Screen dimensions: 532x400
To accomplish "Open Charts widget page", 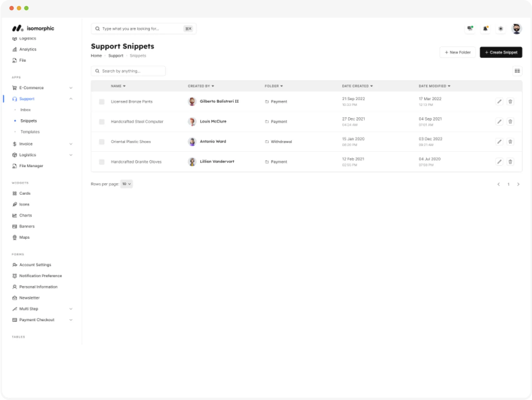I will tap(22, 215).
